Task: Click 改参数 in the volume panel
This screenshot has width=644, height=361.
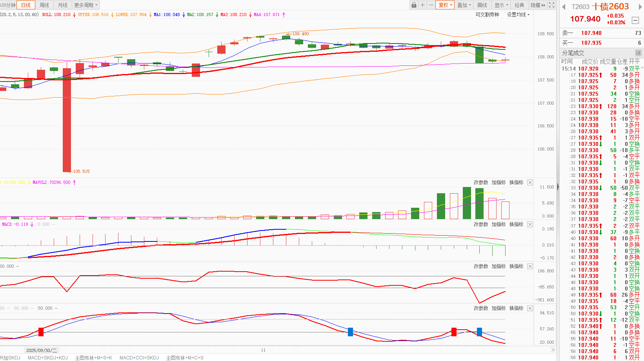Action: (x=481, y=182)
